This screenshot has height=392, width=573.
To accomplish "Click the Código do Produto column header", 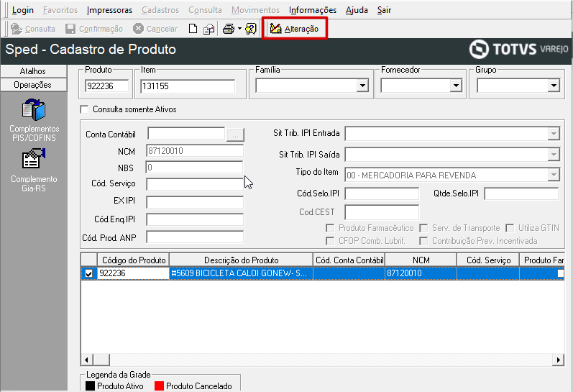I will pos(134,260).
